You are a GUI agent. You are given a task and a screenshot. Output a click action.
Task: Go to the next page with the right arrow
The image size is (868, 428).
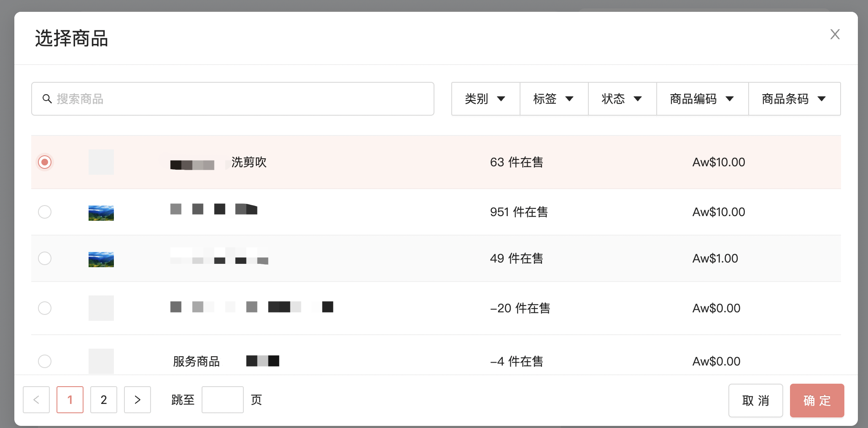137,400
